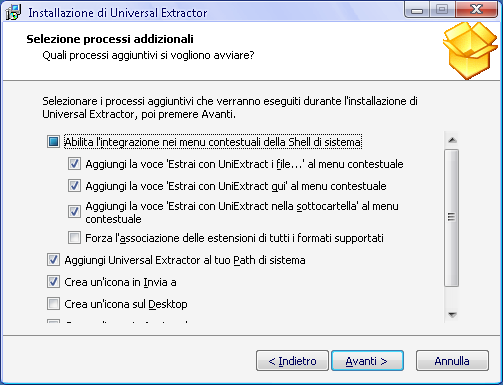Go back with the Indietro button
Screen dimensions: 503x385
(x=292, y=361)
